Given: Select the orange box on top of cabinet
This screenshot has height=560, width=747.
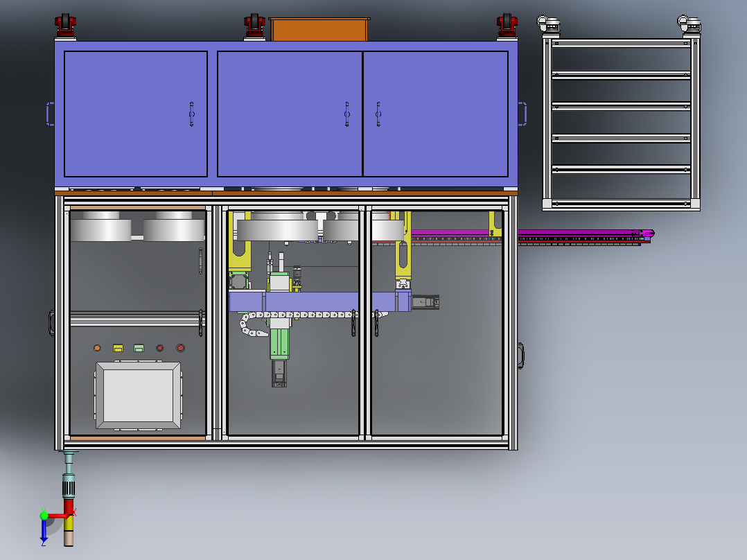Looking at the screenshot, I should [319, 30].
